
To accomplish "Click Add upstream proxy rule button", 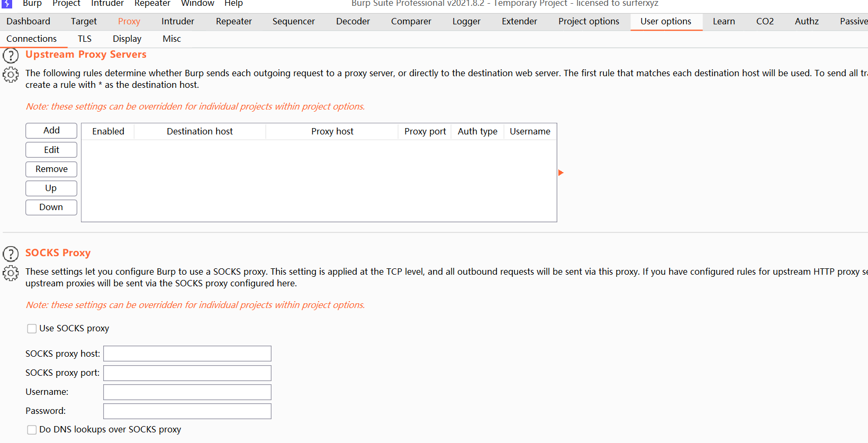I will pyautogui.click(x=51, y=131).
